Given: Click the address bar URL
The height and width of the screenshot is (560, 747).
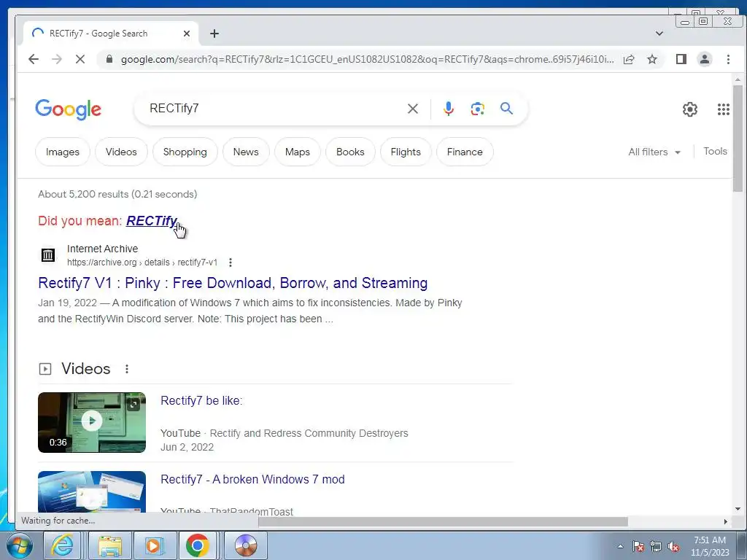Looking at the screenshot, I should pos(367,59).
